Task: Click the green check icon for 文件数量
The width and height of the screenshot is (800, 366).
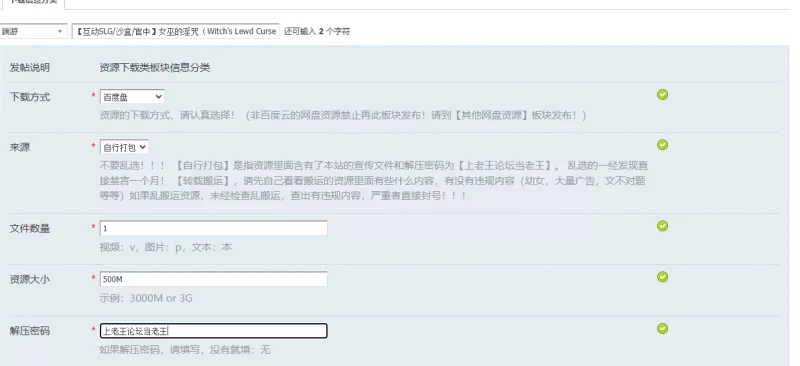Action: (x=662, y=226)
